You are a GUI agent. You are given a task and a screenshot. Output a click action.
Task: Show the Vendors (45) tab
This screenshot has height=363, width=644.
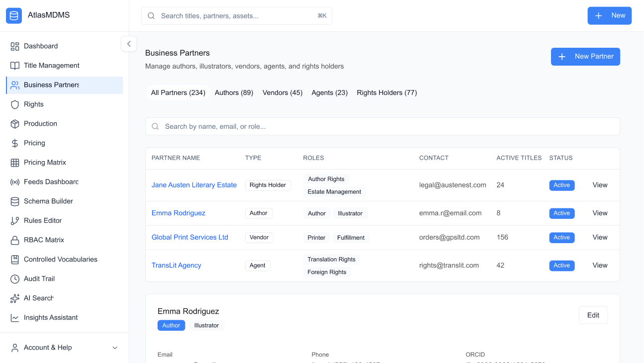(x=282, y=92)
